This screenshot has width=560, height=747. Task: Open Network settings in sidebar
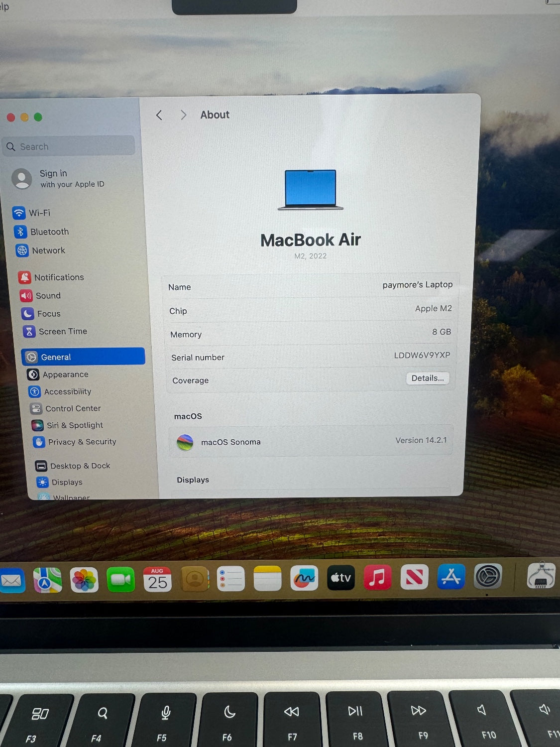(x=41, y=250)
